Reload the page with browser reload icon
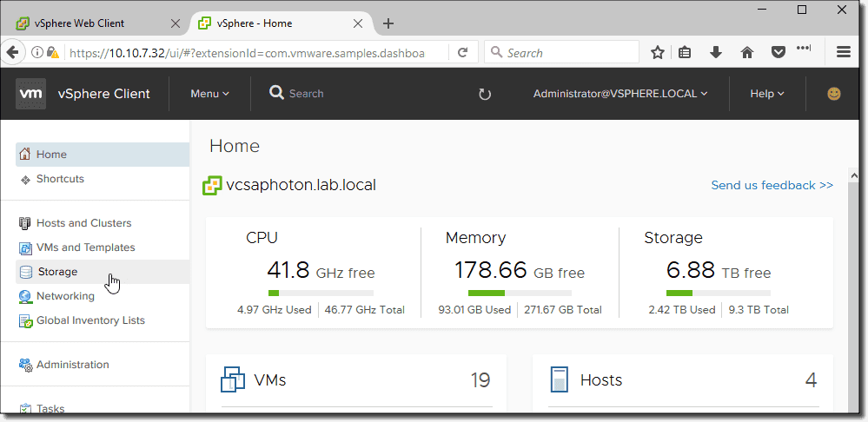Screen dimensions: 868x422 (463, 53)
